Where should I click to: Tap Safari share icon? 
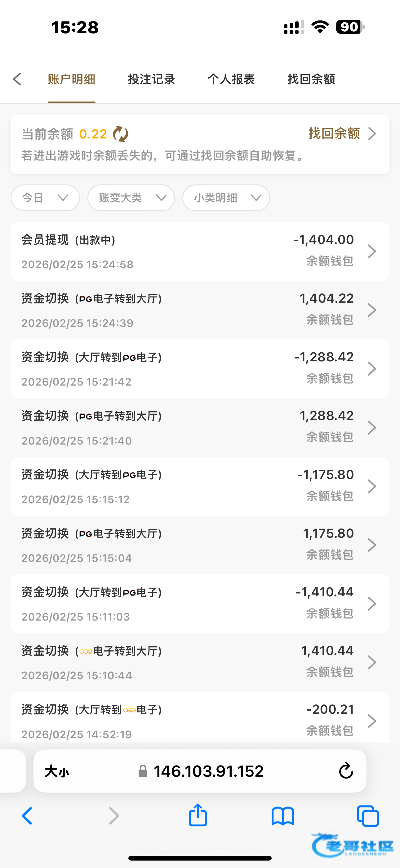click(198, 816)
